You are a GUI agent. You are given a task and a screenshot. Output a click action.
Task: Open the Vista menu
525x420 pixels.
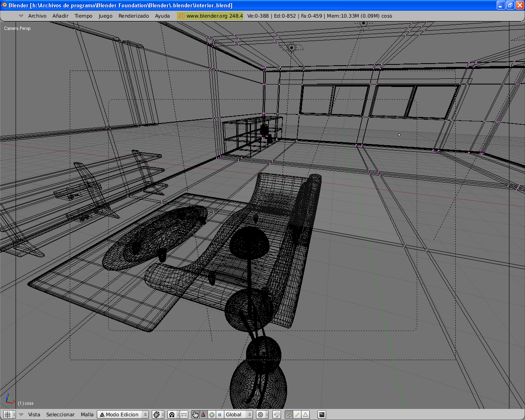(34, 415)
